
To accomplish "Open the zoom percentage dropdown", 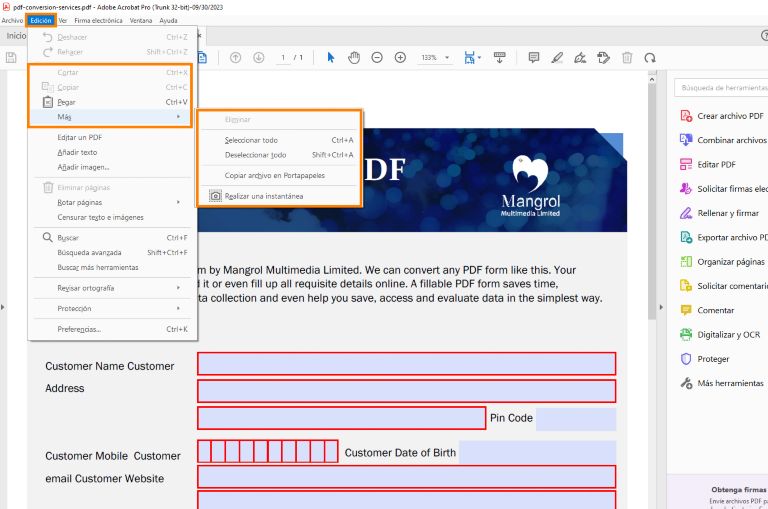I will coord(447,58).
